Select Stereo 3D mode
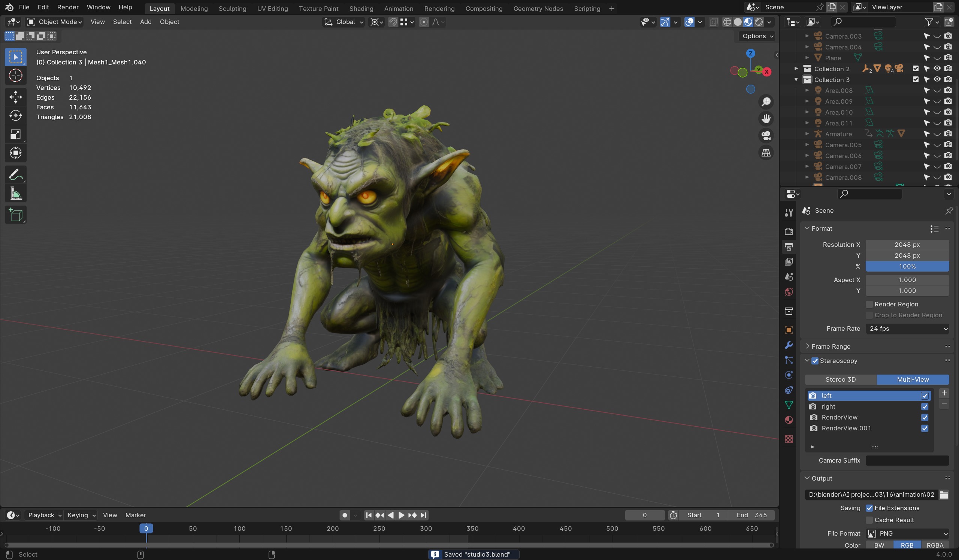Screen dimensions: 959x560 [840, 380]
